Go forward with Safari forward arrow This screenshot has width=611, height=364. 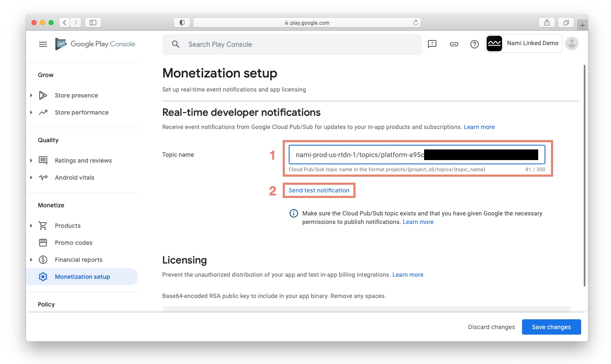pos(75,23)
